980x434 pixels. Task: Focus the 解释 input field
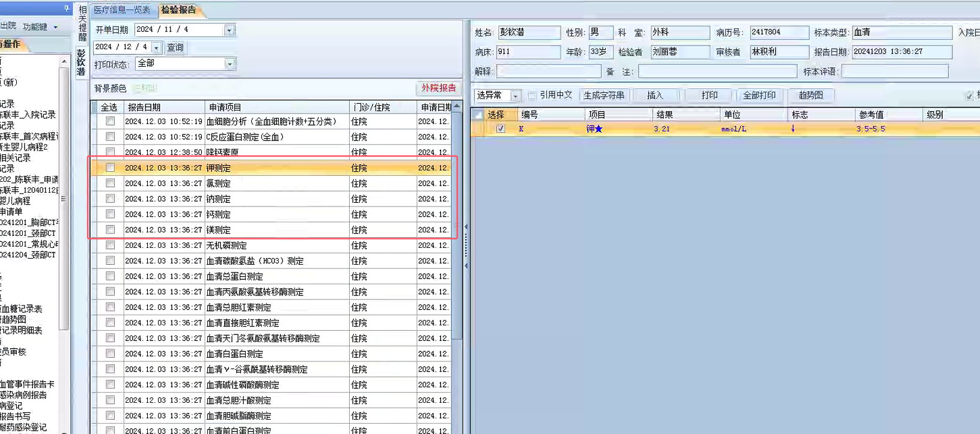click(549, 71)
